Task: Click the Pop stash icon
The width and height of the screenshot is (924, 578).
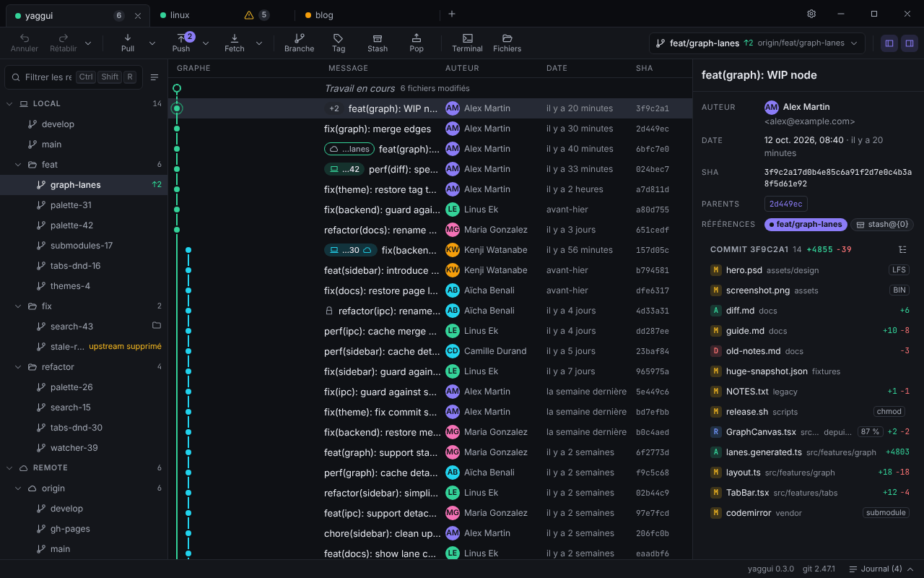Action: click(417, 43)
